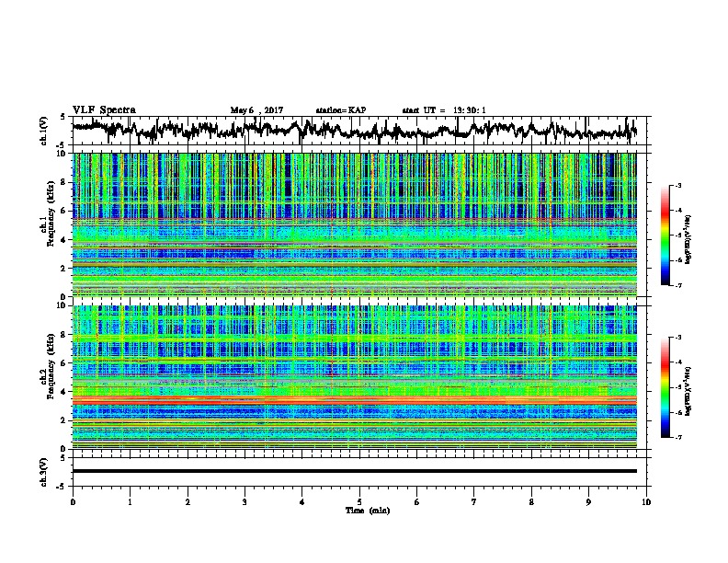This screenshot has height=563, width=728.
Task: Click the time axis tick label "10"
Action: pos(646,502)
